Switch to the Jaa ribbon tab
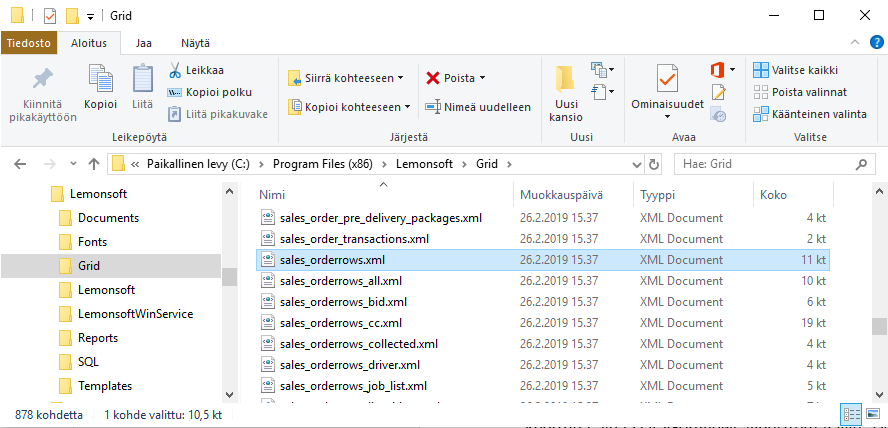 coord(144,43)
